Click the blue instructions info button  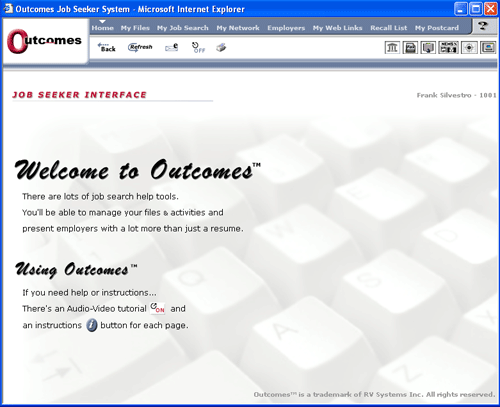click(x=92, y=325)
